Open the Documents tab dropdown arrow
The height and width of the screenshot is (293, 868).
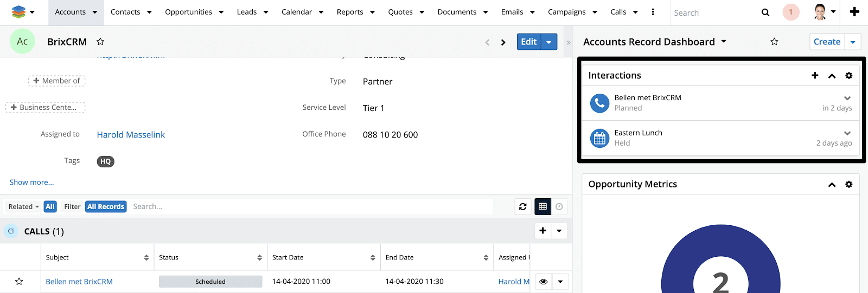pos(486,12)
